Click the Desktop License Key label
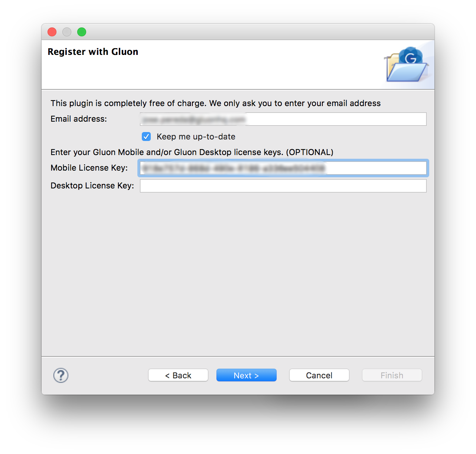Viewport: 476px width, 454px height. pos(92,185)
